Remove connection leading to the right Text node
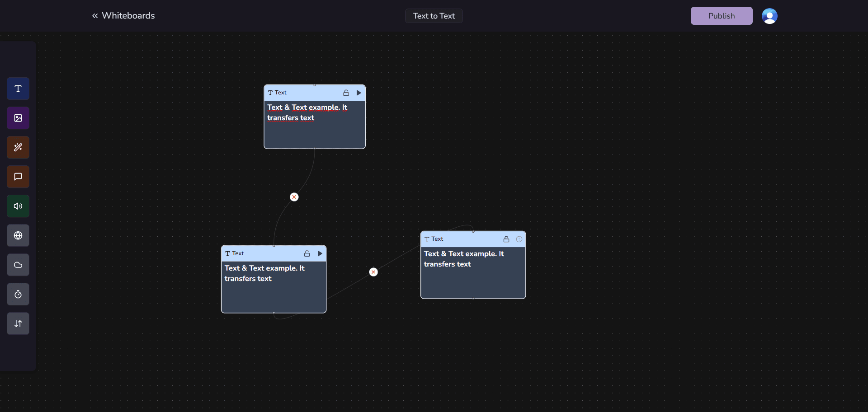The height and width of the screenshot is (412, 868). [x=373, y=272]
